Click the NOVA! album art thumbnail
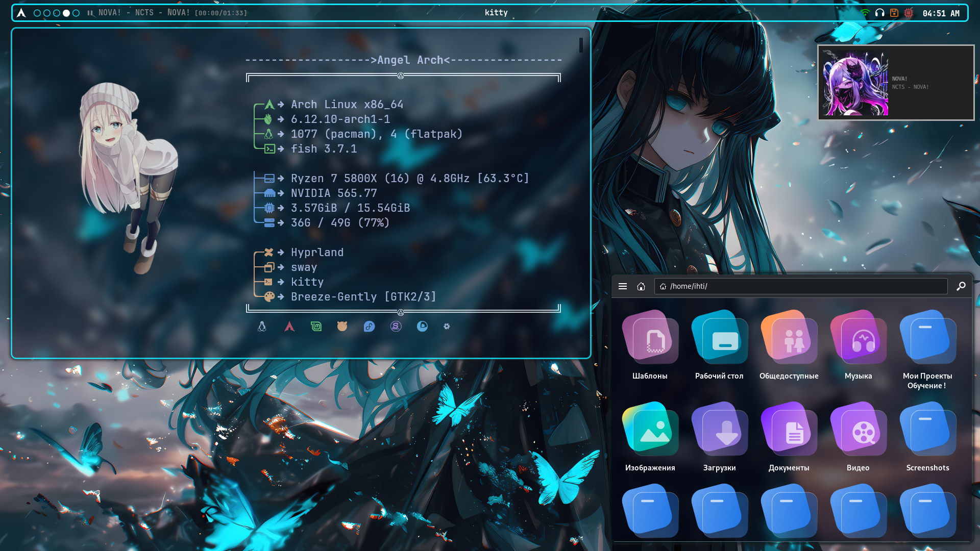 click(855, 83)
